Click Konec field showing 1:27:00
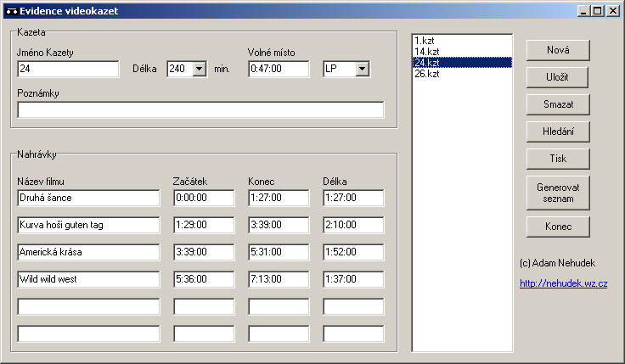This screenshot has width=625, height=364. 279,198
